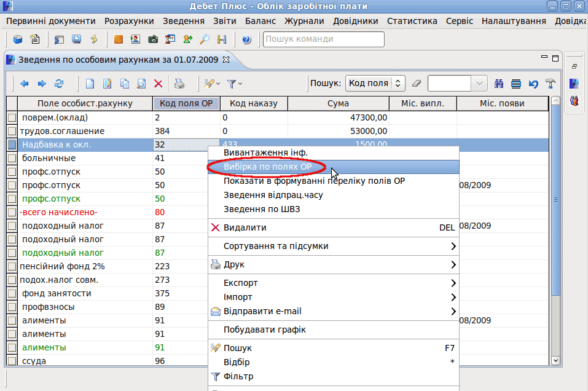This screenshot has height=391, width=588.
Task: Clear search with the eraser icon
Action: pyautogui.click(x=417, y=84)
